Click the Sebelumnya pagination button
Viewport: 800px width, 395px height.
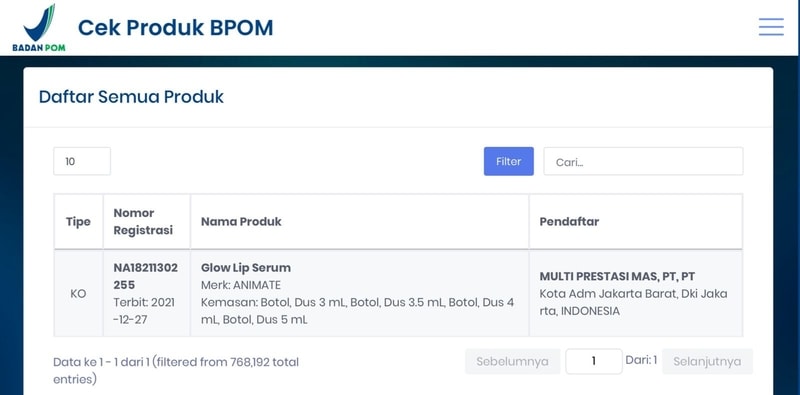[513, 361]
